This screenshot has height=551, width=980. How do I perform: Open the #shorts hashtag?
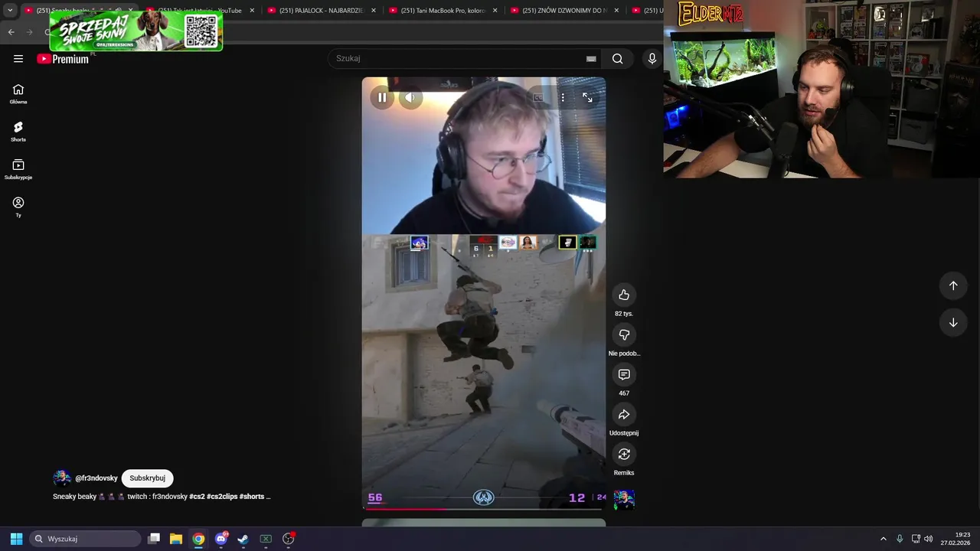tap(252, 497)
